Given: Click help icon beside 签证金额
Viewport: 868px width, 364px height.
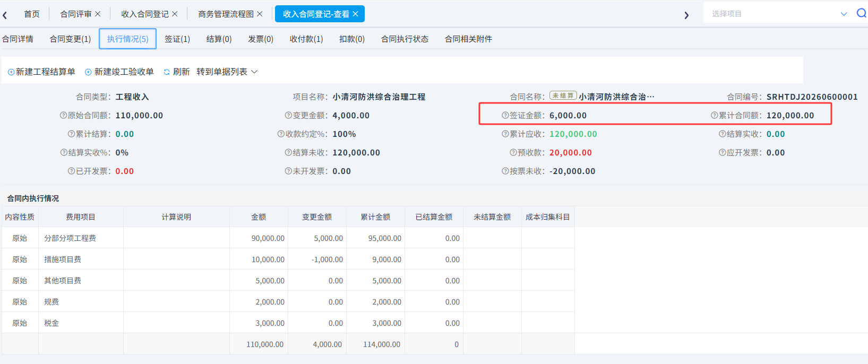Looking at the screenshot, I should [x=505, y=115].
